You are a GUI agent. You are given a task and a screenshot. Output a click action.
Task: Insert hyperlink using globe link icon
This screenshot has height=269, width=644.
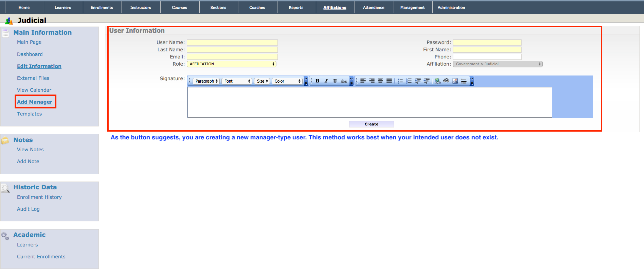pyautogui.click(x=437, y=81)
